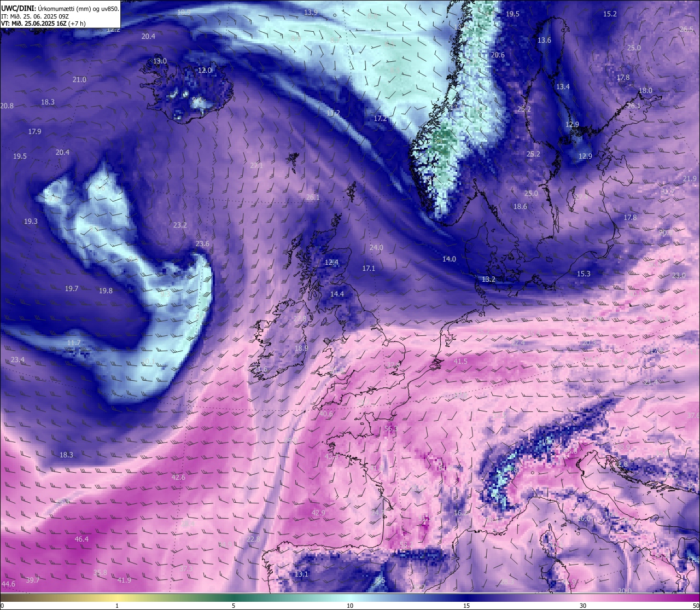Image resolution: width=700 pixels, height=610 pixels.
Task: Click the value 21.9 at the right edge
Action: pos(690,179)
